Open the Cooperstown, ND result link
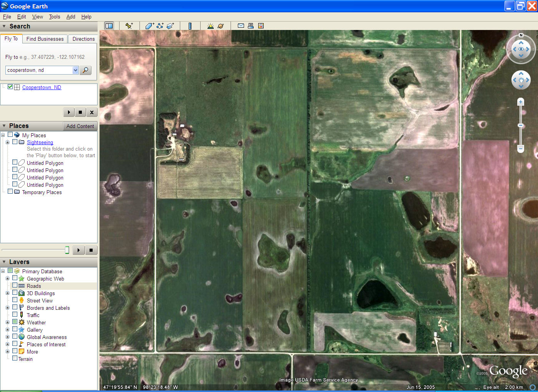Screen dimensions: 538x392 pyautogui.click(x=42, y=87)
